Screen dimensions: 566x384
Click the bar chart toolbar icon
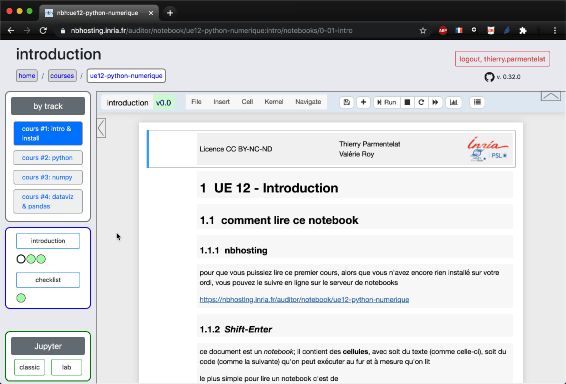point(453,102)
